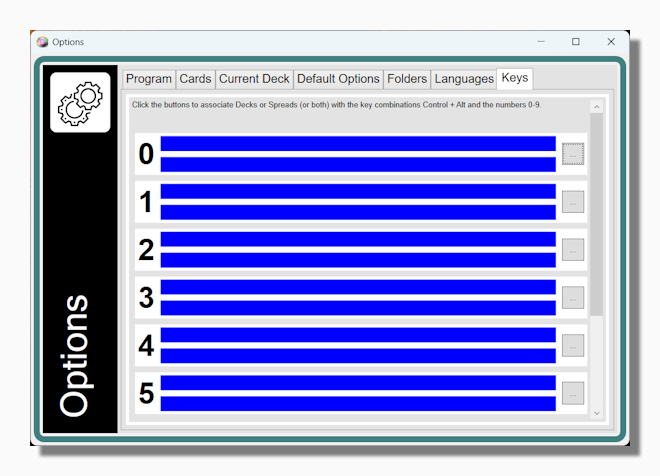Click the lower blue field of key 4
The image size is (660, 476).
coord(358,356)
